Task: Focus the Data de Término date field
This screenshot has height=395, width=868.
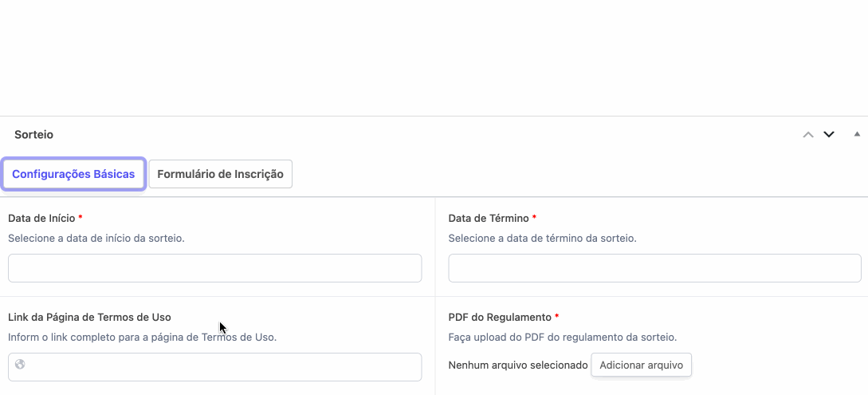Action: pyautogui.click(x=654, y=268)
